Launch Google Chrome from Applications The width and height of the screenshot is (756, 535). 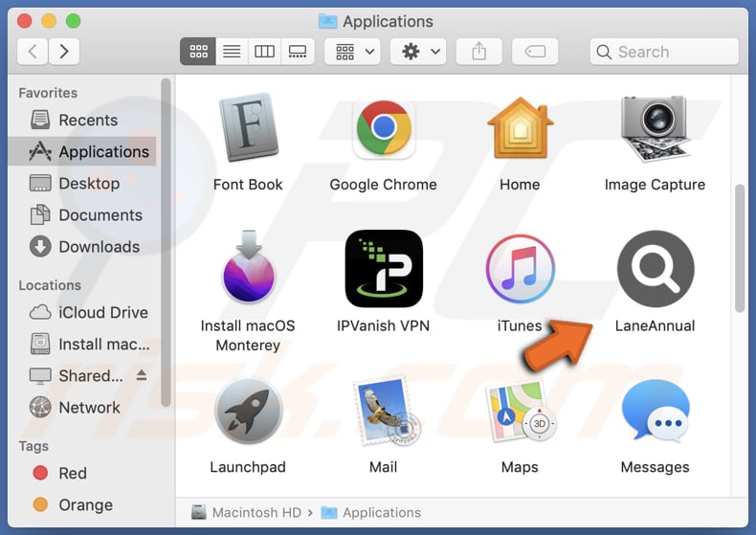(384, 128)
